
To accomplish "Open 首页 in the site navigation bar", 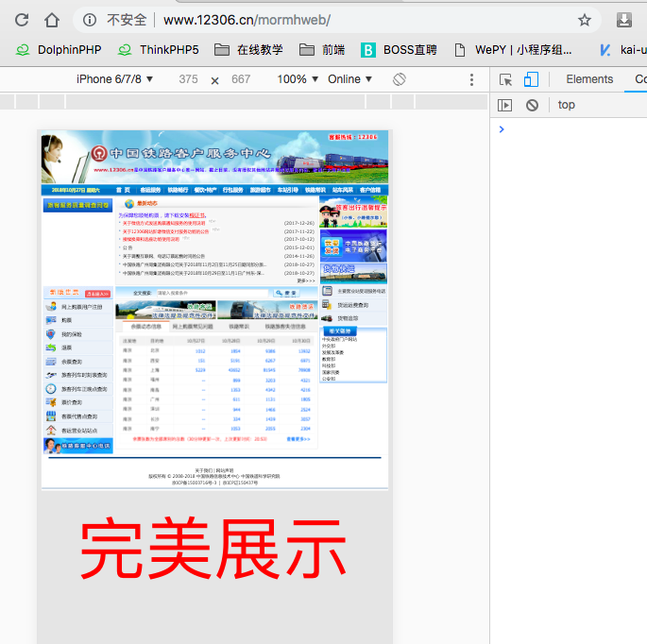I will (123, 190).
